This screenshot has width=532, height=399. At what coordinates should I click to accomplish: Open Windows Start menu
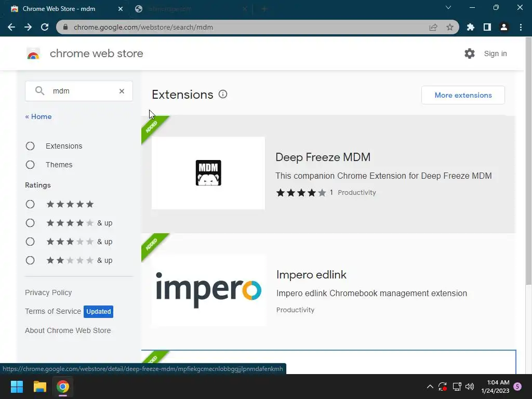(x=17, y=387)
